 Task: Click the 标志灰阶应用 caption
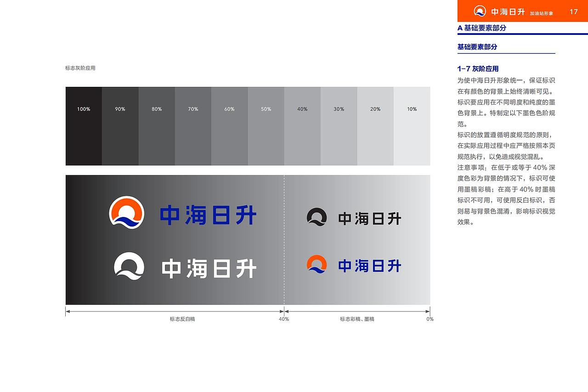pyautogui.click(x=80, y=68)
